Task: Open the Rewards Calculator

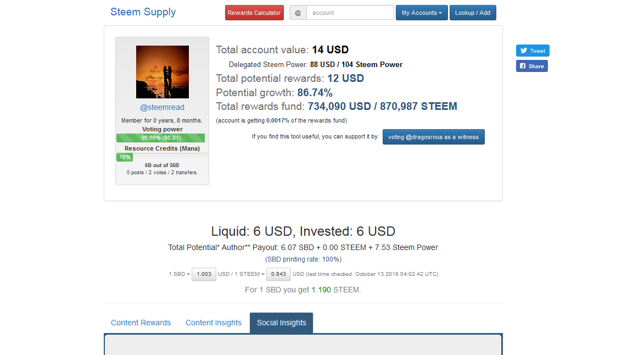Action: pyautogui.click(x=254, y=13)
